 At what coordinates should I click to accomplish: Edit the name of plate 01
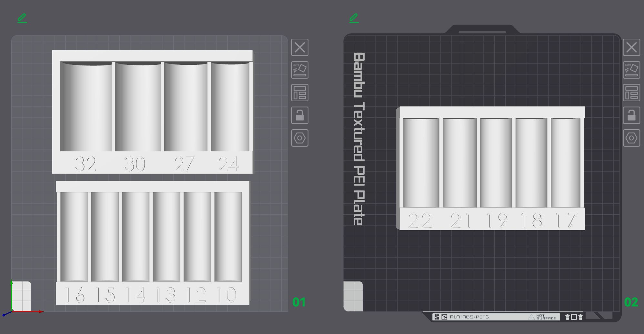click(x=22, y=18)
